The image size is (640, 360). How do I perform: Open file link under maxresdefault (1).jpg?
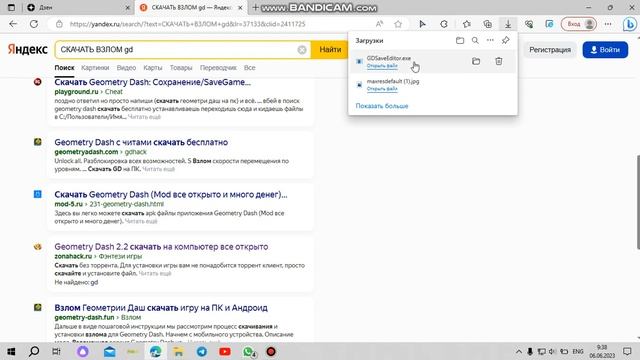click(x=382, y=89)
